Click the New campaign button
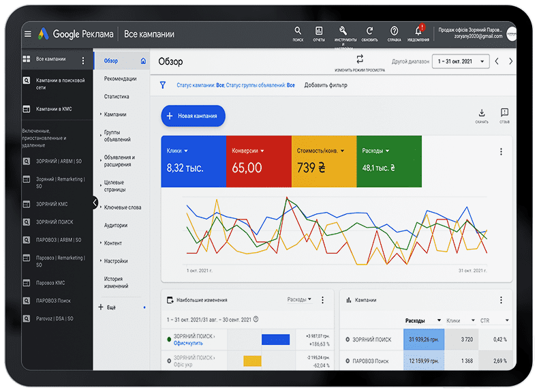The image size is (539, 392). [193, 116]
